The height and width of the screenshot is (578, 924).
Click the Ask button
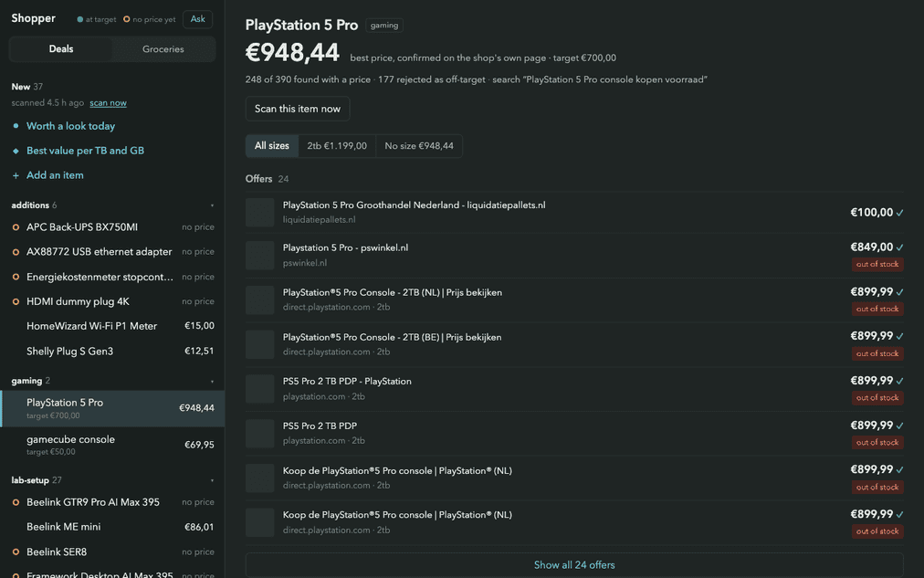197,19
